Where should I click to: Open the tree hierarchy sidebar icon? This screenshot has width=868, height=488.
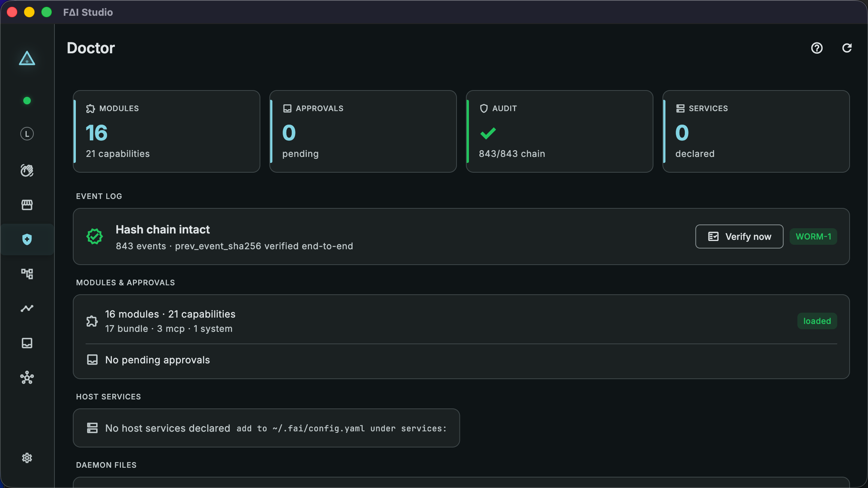pos(27,274)
